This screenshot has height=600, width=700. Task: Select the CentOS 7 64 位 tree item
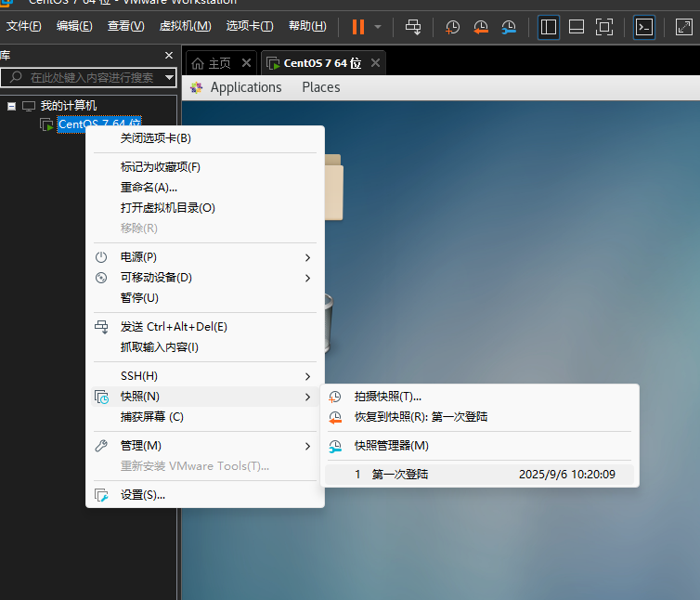[x=99, y=124]
